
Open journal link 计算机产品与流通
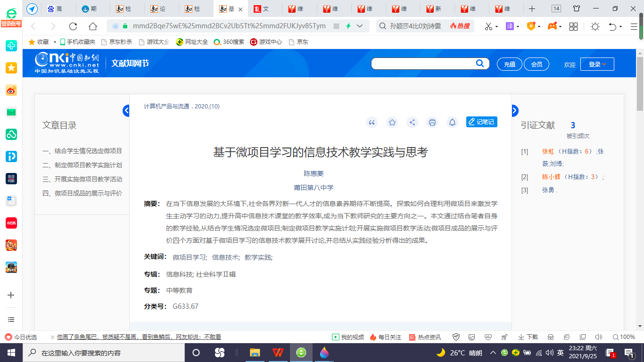[166, 107]
